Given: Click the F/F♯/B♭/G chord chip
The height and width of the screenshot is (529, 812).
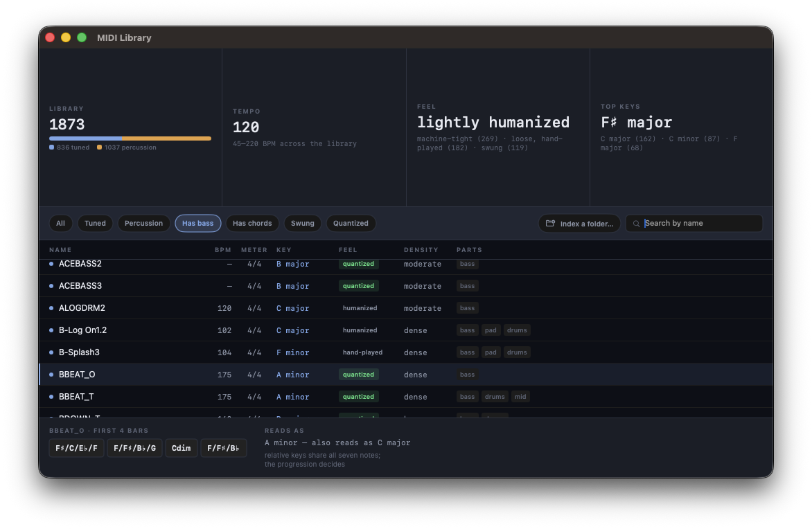Looking at the screenshot, I should 134,448.
